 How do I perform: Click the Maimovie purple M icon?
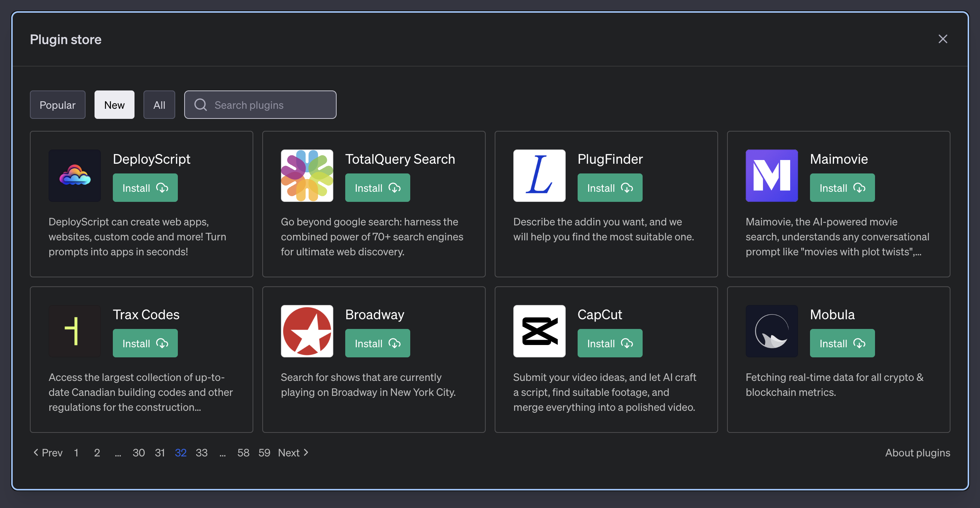(771, 175)
